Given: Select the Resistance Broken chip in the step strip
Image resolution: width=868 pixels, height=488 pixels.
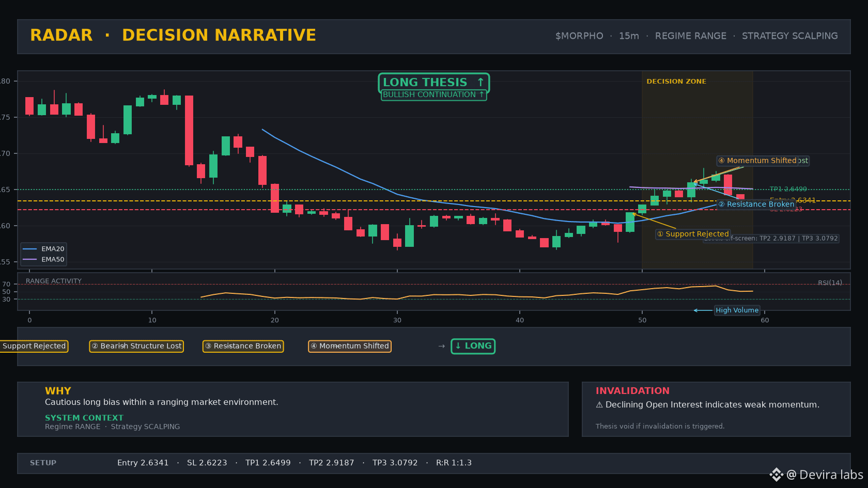Looking at the screenshot, I should point(243,346).
